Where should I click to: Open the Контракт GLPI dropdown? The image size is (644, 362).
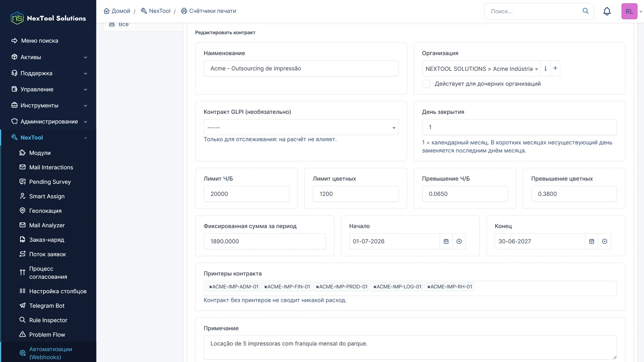pyautogui.click(x=301, y=127)
